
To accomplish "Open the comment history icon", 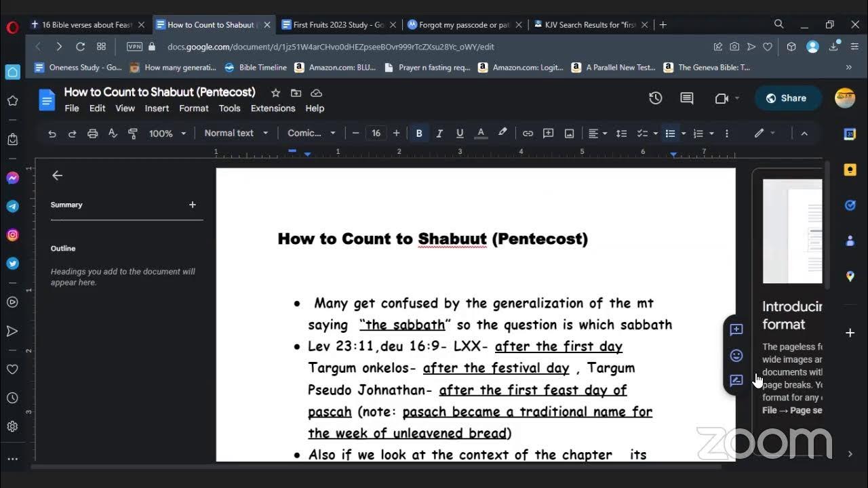I will point(687,98).
